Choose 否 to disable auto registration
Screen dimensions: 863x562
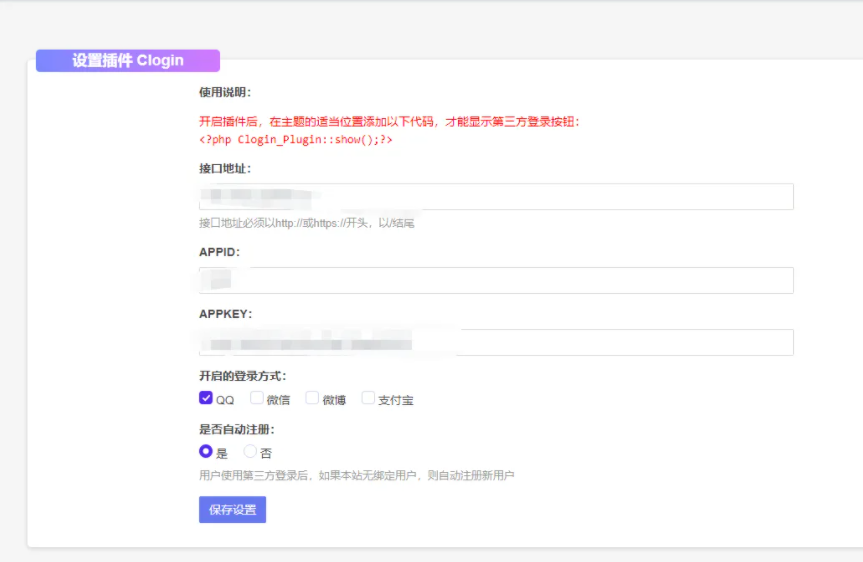[250, 452]
